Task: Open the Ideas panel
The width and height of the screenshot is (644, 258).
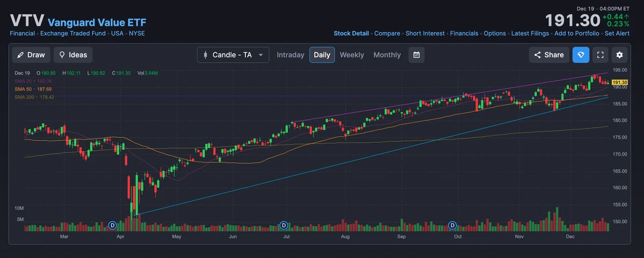Action: click(x=73, y=55)
